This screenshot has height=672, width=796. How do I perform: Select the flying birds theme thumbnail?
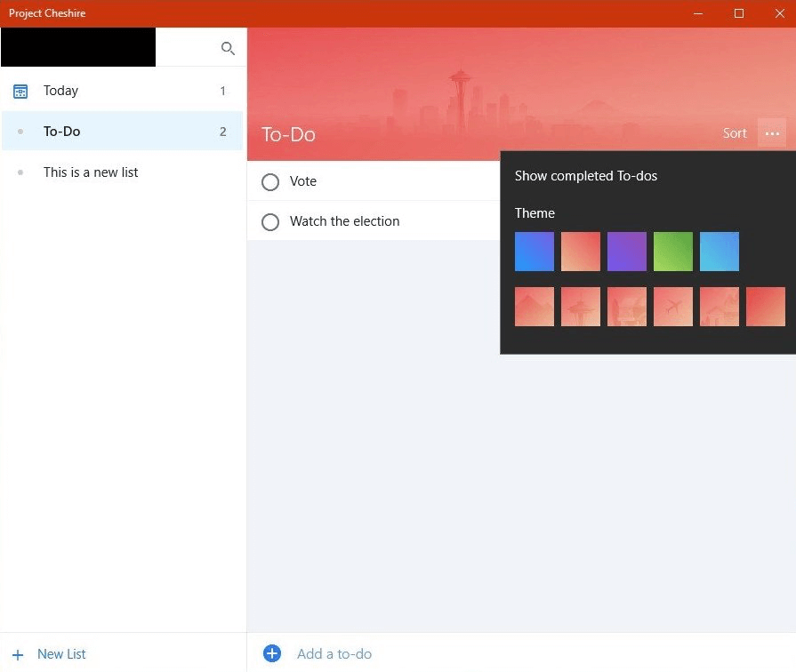point(673,306)
